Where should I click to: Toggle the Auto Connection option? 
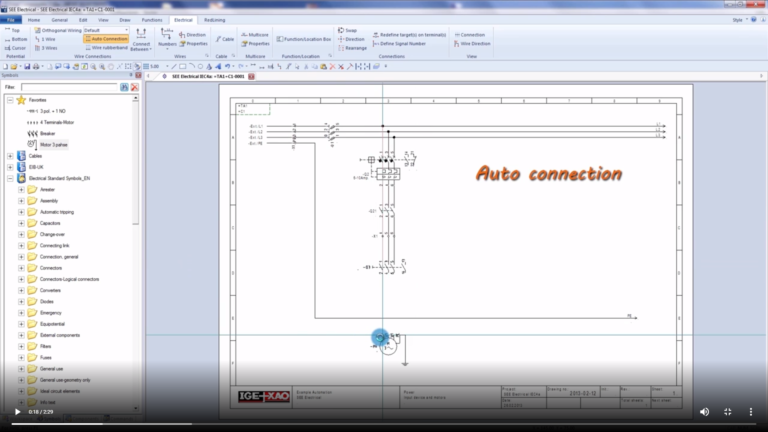pos(106,39)
